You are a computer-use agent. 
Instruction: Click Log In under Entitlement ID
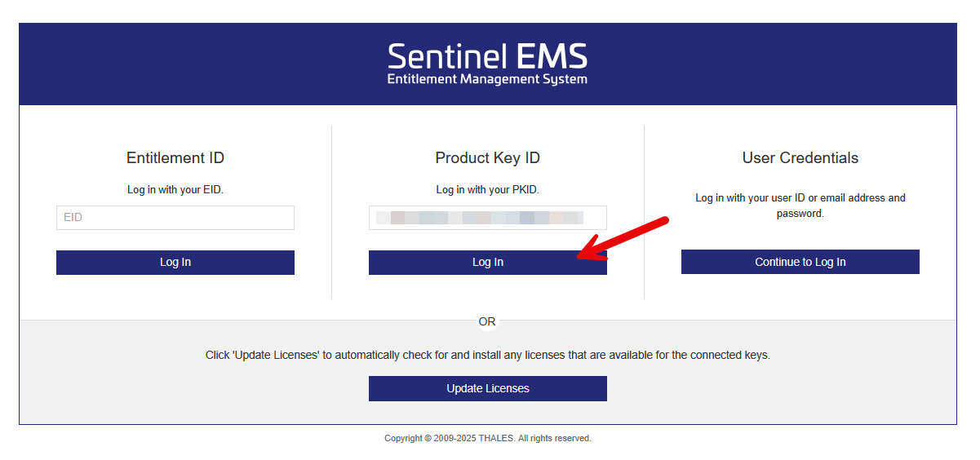click(175, 263)
